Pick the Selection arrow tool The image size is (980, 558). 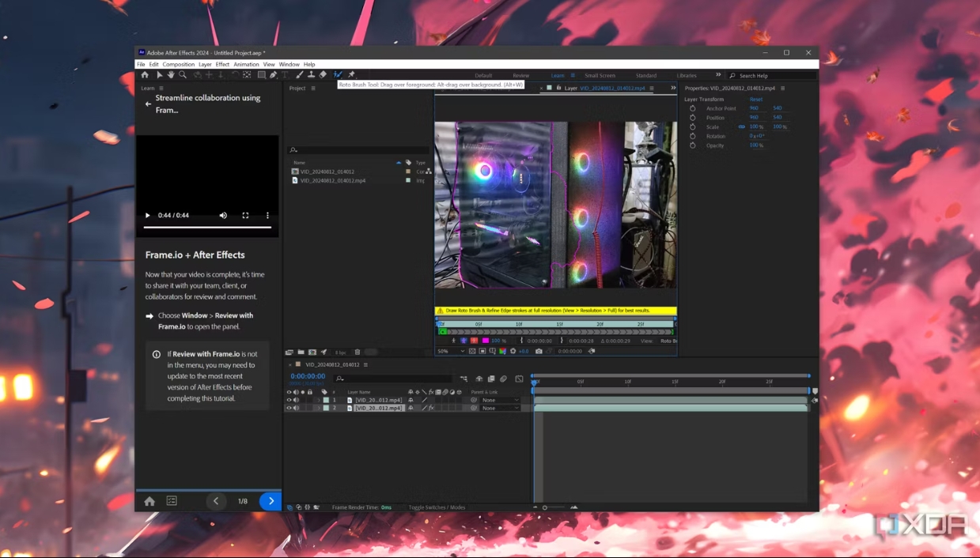(159, 74)
